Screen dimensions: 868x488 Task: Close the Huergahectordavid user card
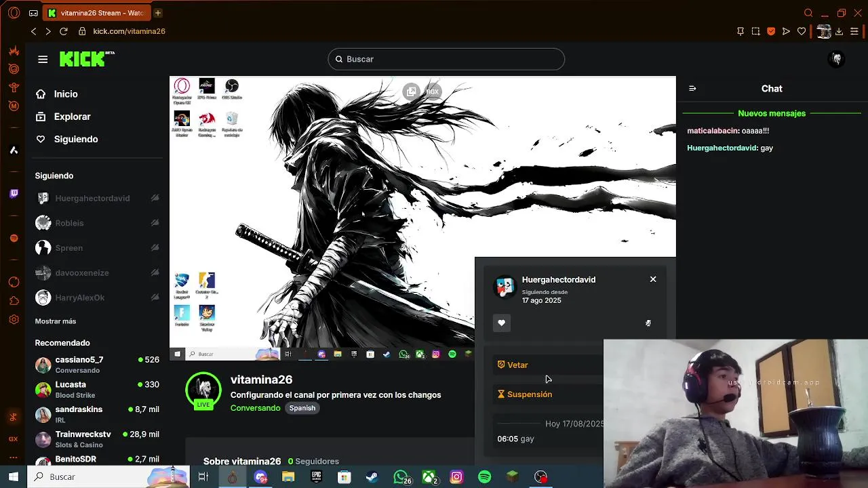coord(653,279)
